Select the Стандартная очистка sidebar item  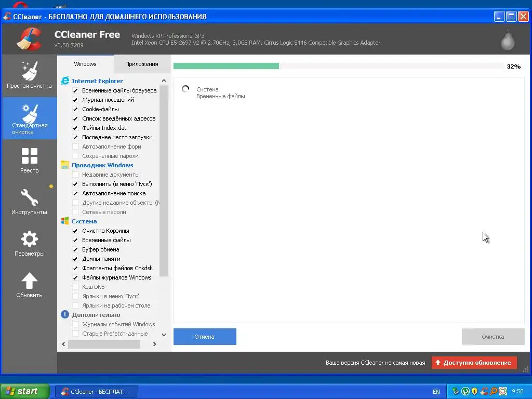[29, 118]
